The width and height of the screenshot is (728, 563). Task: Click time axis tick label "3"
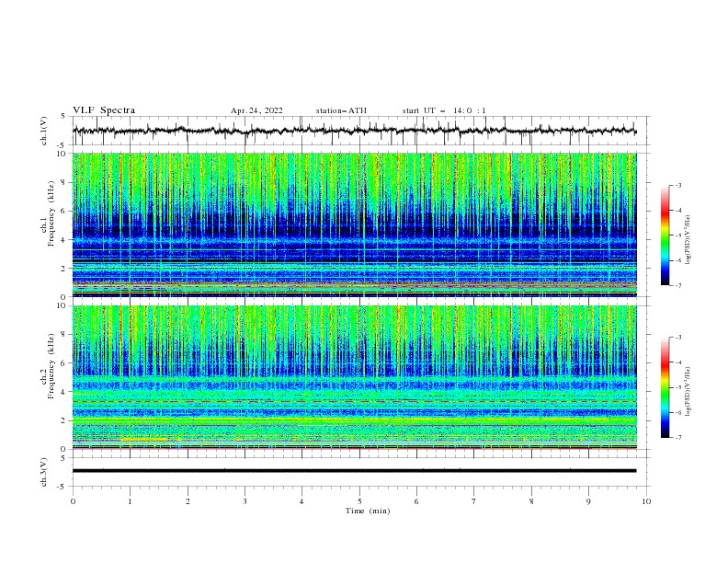(245, 501)
